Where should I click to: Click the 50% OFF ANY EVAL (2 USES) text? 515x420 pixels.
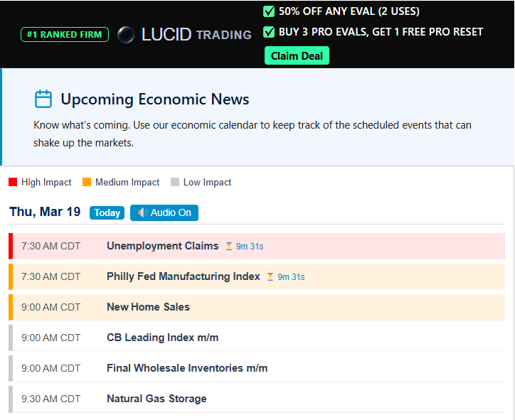pos(349,11)
